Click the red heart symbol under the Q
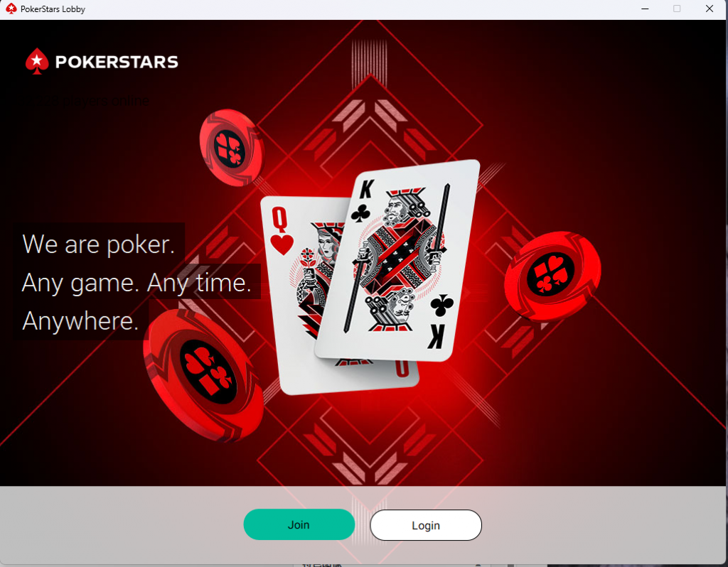This screenshot has width=728, height=567. [x=282, y=244]
